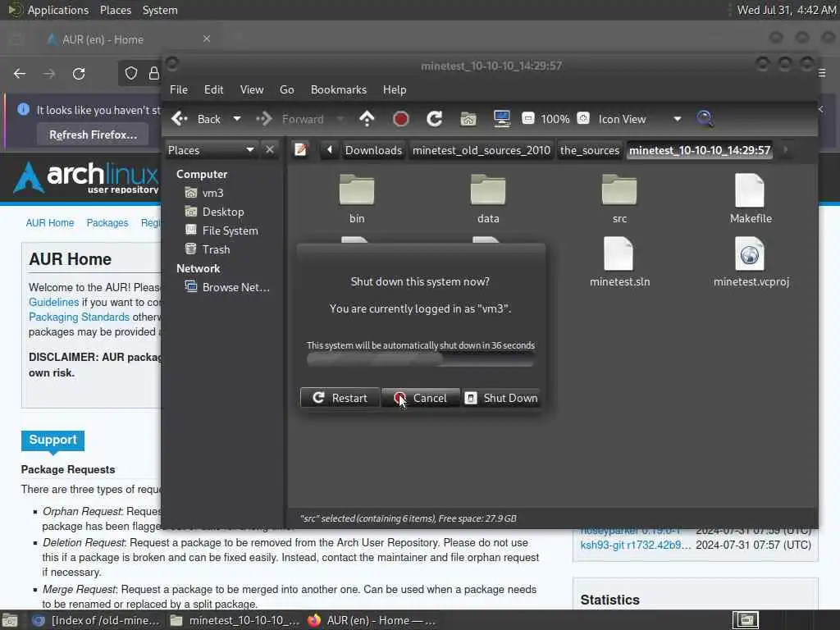Click the show desktop icon in taskbar
This screenshot has width=840, height=630.
[x=10, y=620]
